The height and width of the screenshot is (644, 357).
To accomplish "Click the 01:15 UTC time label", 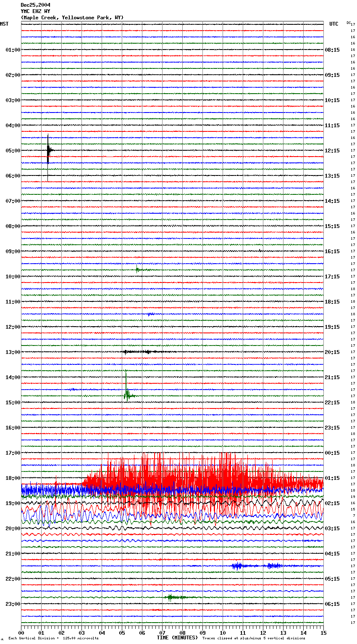I will (332, 478).
